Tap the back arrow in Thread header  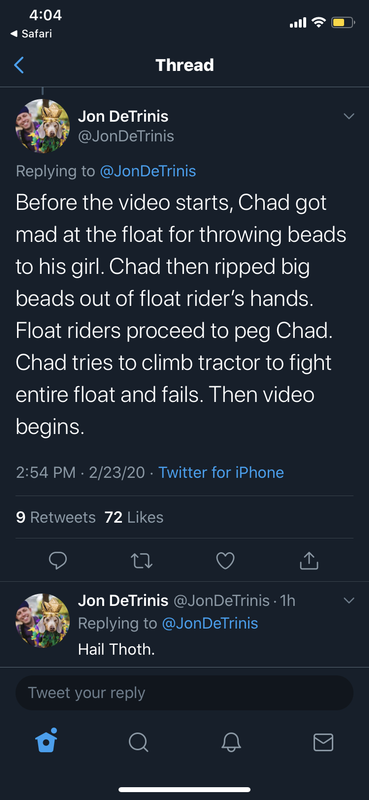[19, 65]
